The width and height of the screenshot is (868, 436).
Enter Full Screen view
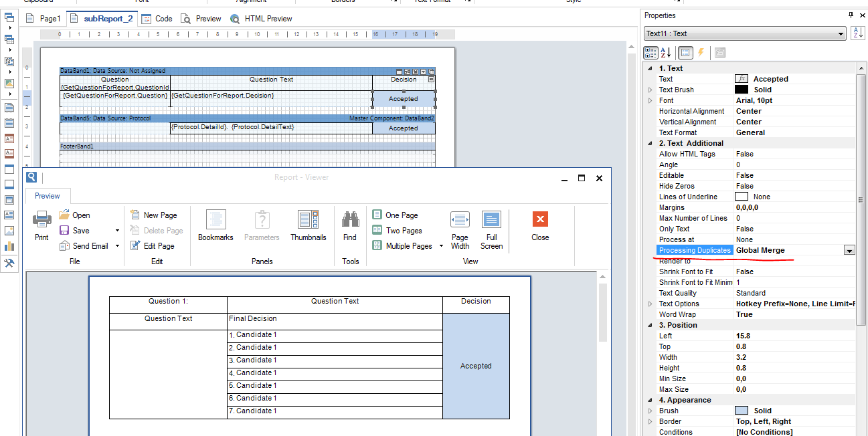(x=491, y=230)
